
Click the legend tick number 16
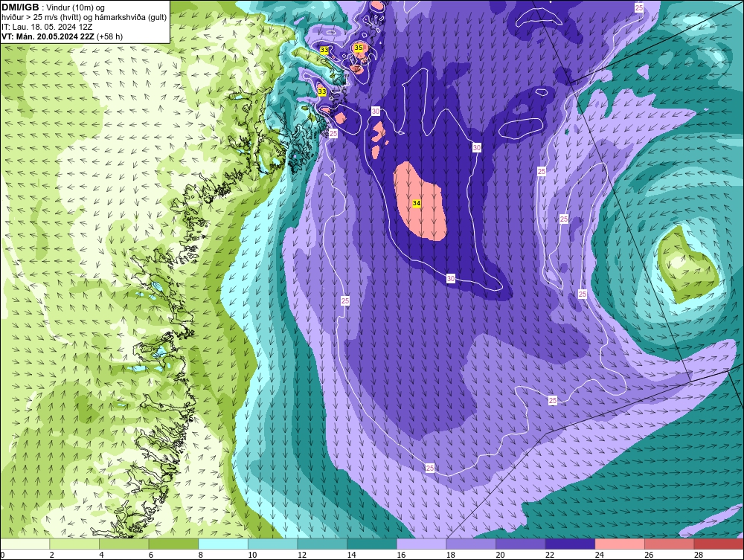pos(402,555)
